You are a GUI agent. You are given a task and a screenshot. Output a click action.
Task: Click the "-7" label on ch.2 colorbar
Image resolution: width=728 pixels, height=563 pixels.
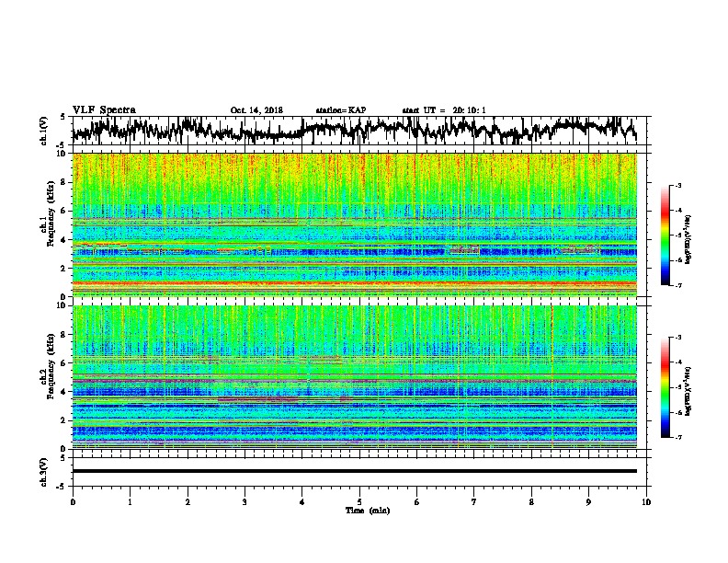coord(678,437)
